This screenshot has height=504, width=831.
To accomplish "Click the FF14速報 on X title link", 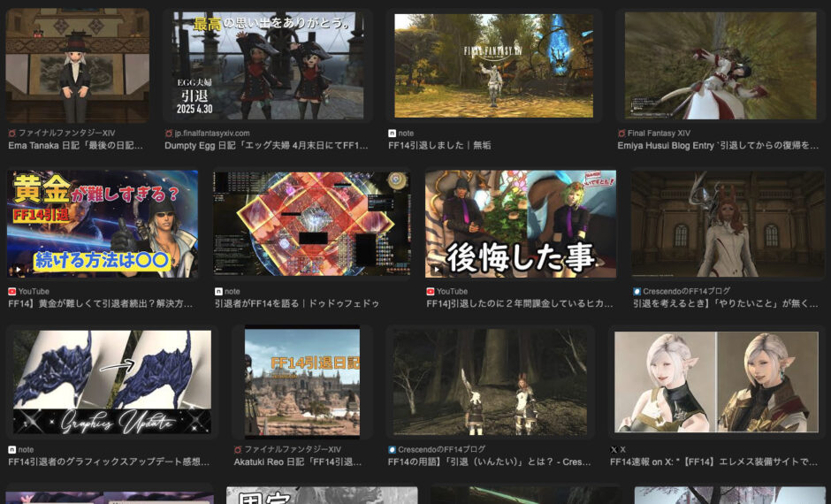I will click(713, 462).
